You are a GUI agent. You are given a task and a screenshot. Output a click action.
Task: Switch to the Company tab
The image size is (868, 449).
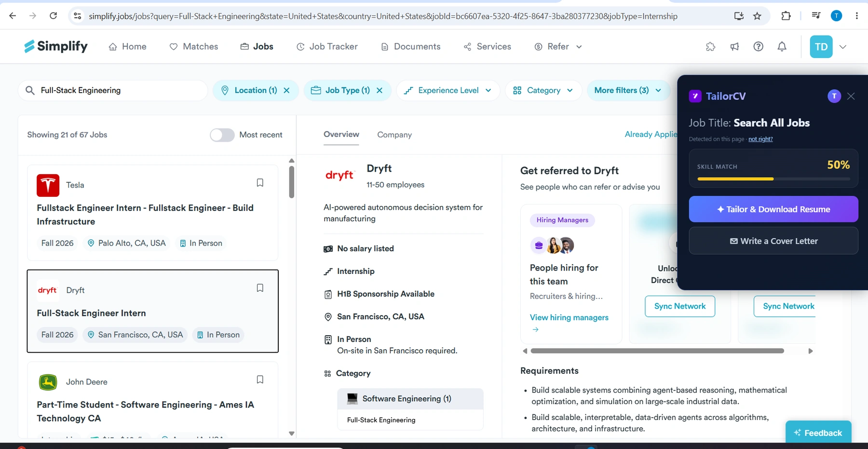[394, 135]
